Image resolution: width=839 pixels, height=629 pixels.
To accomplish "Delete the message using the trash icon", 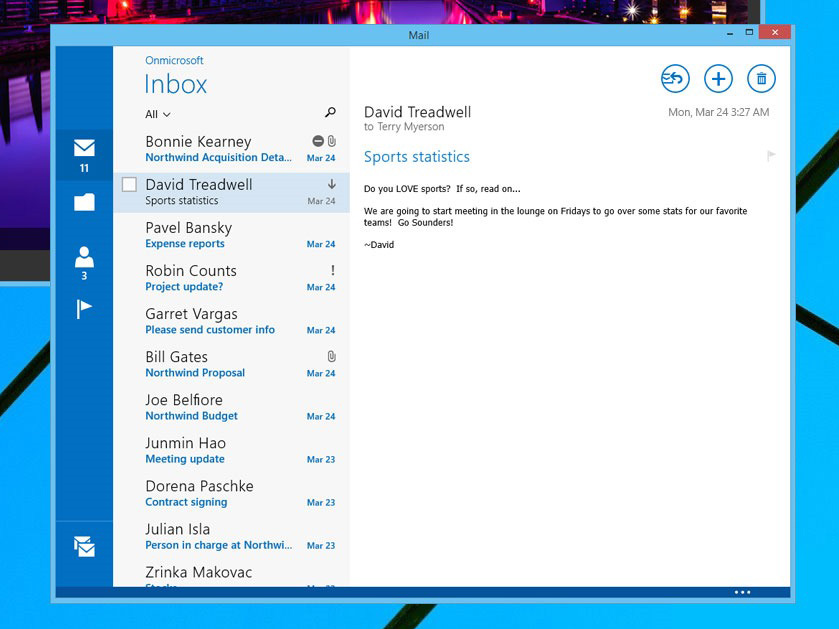I will coord(761,79).
